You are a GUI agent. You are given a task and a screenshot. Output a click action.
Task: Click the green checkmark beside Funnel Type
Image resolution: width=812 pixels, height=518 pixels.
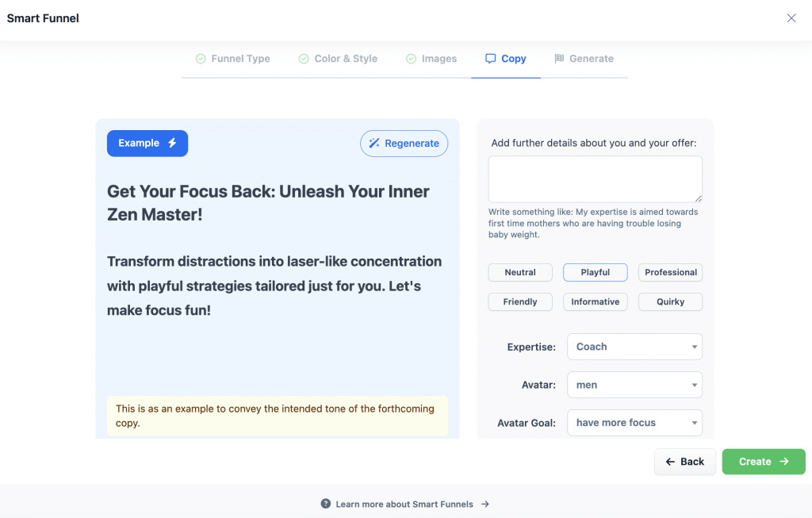[x=200, y=59]
